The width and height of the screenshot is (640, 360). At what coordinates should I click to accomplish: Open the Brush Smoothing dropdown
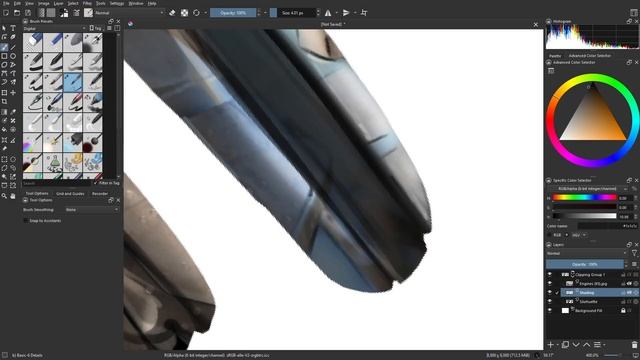(x=91, y=209)
